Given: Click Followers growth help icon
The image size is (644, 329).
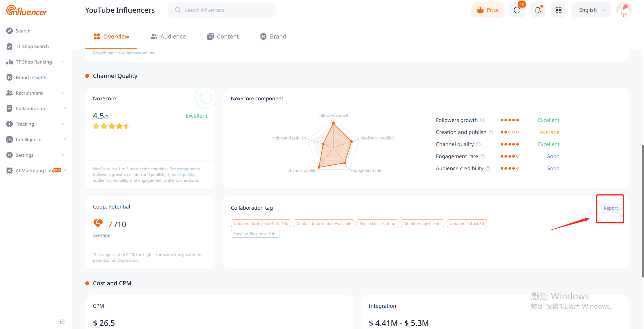Looking at the screenshot, I should click(x=483, y=120).
